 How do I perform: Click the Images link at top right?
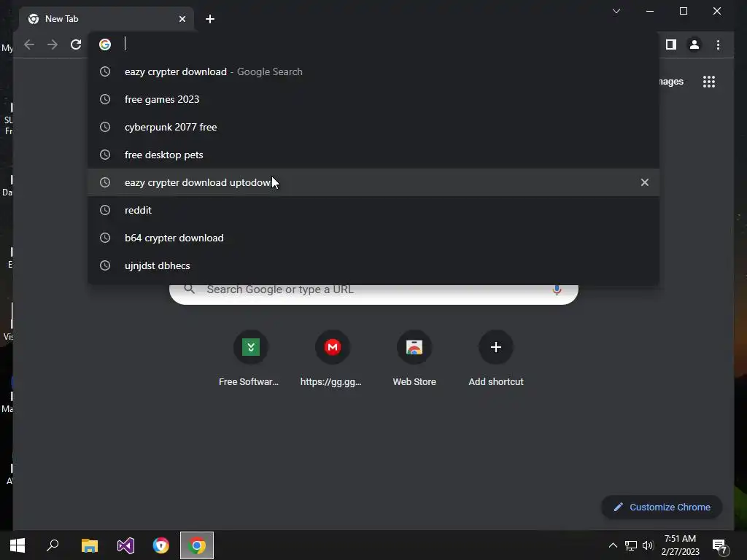671,82
